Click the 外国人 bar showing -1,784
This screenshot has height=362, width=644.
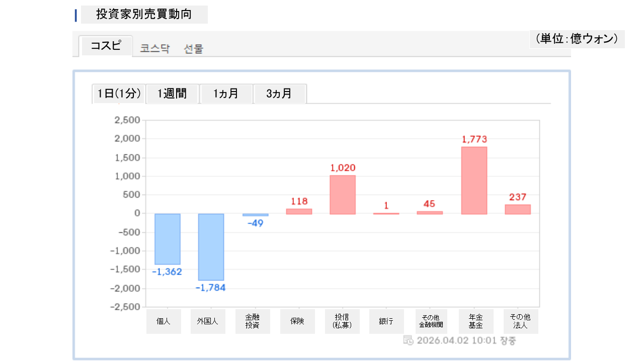pos(211,247)
